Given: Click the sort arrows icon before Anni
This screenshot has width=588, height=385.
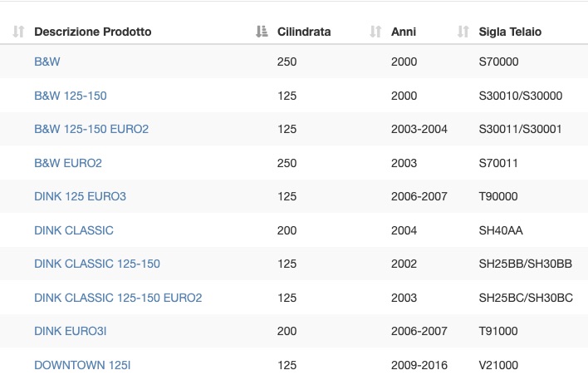Looking at the screenshot, I should (375, 32).
